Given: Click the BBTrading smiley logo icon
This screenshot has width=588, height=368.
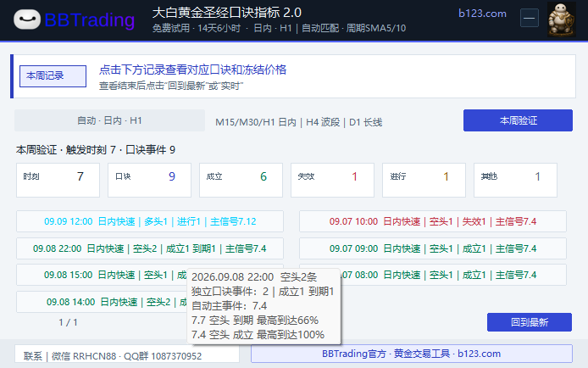Looking at the screenshot, I should (27, 20).
